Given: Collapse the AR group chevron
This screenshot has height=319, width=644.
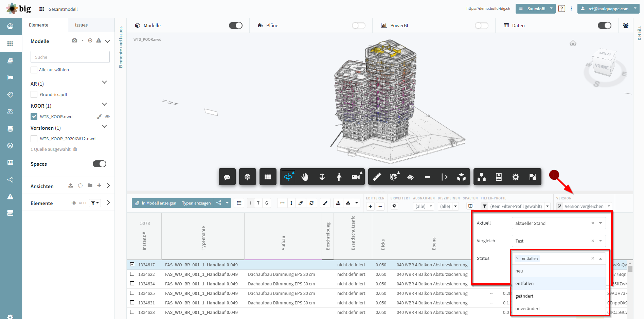Looking at the screenshot, I should pos(105,82).
